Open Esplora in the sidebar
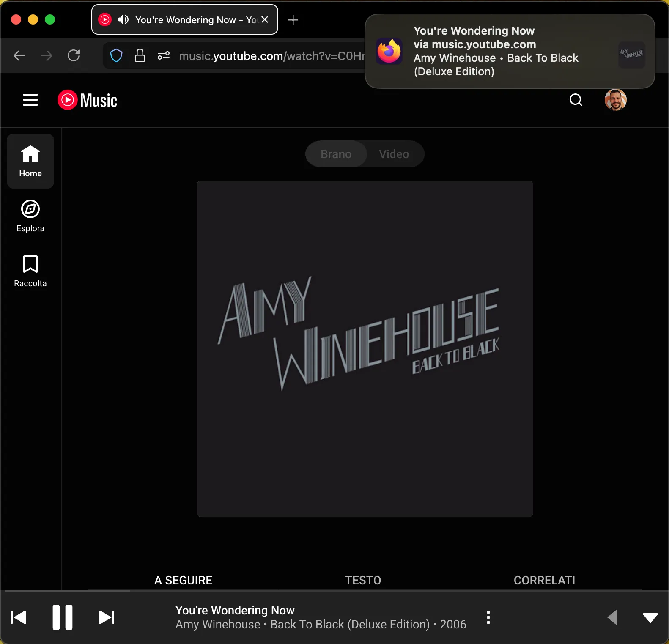Viewport: 669px width, 644px height. click(30, 216)
